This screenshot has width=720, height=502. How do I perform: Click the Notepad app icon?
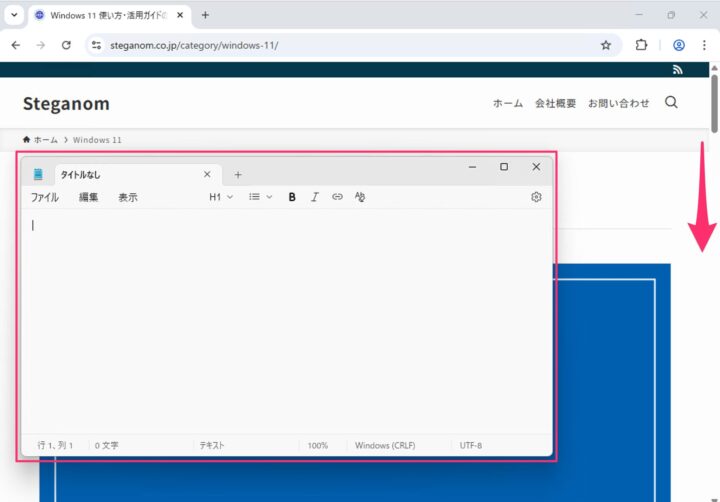[x=38, y=175]
